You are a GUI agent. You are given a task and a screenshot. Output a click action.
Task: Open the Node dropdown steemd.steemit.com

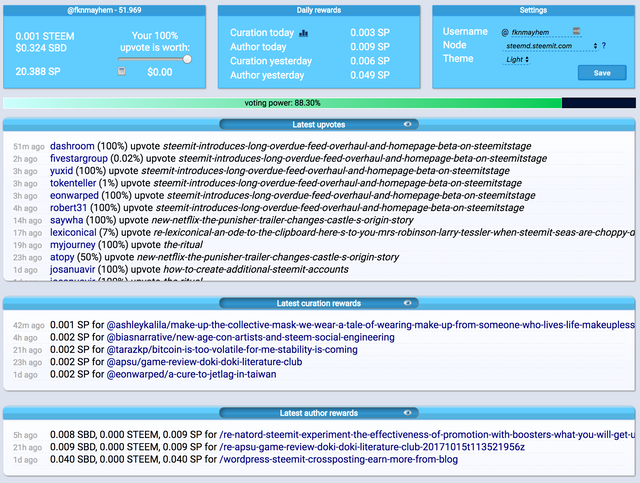(550, 46)
